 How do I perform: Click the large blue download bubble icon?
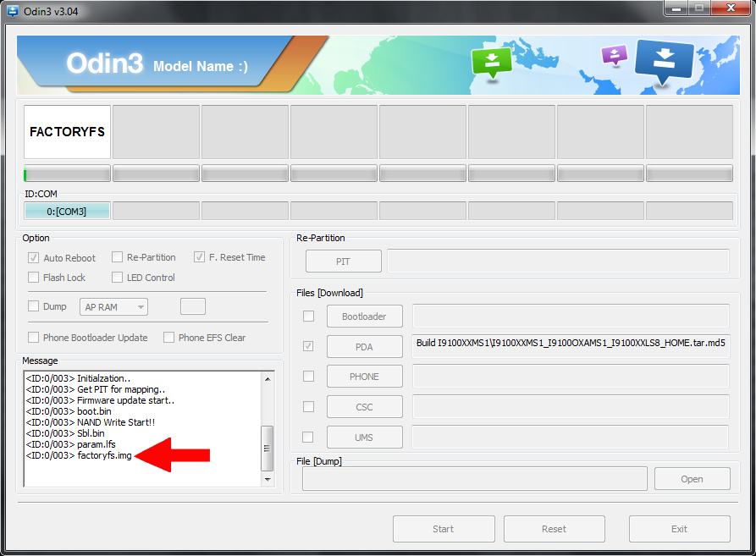[664, 61]
